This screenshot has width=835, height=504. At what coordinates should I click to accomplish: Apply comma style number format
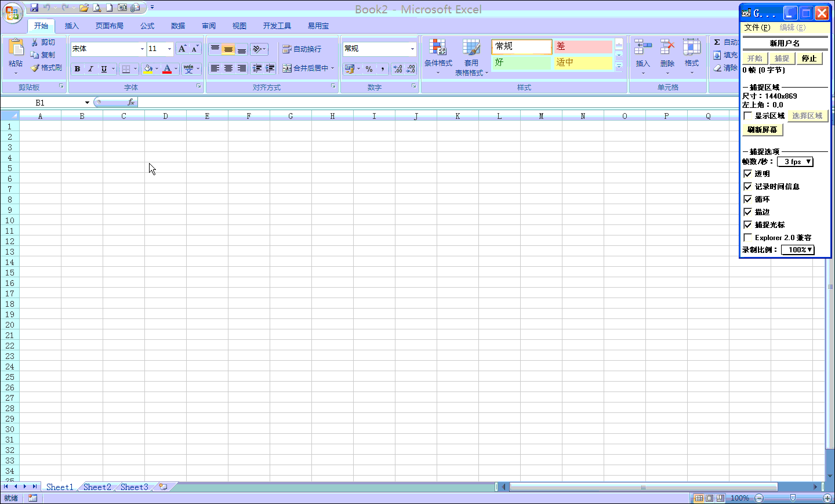click(383, 68)
